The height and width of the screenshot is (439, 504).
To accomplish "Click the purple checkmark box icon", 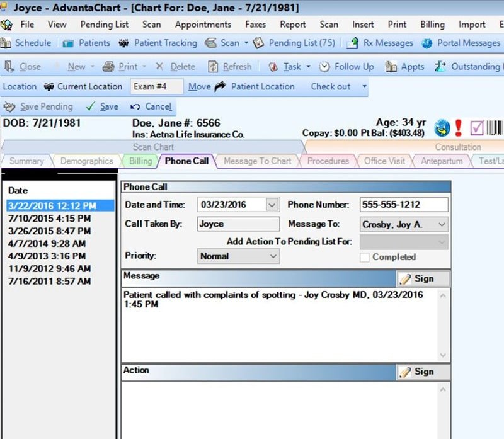I will [x=477, y=128].
